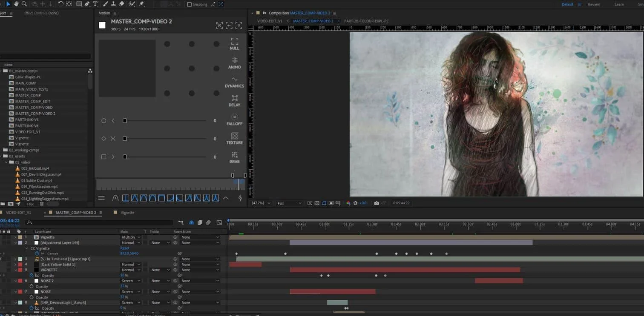Viewport: 644px width, 316px height.
Task: Click the 16% opacity value for VIGNETTE
Action: coord(124,276)
